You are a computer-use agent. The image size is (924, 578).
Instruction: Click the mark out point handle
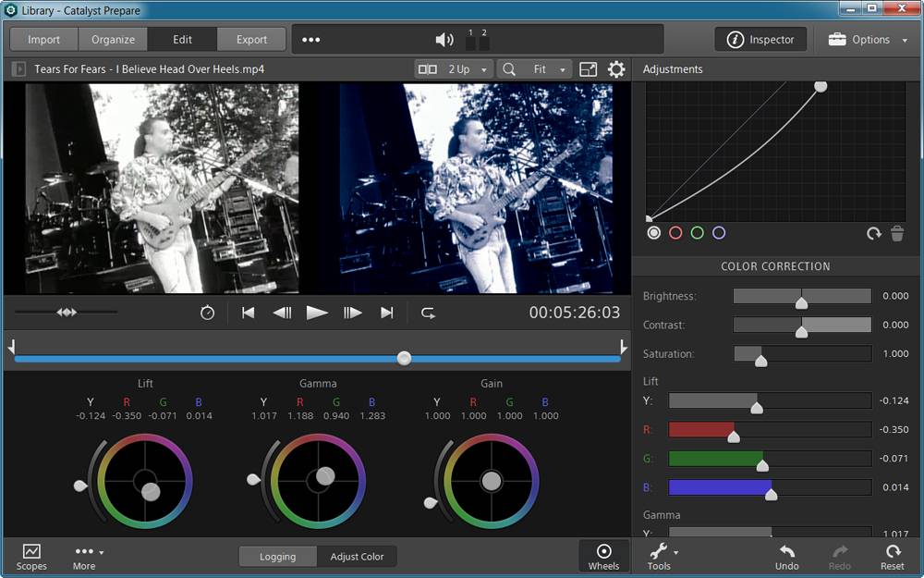tap(624, 346)
